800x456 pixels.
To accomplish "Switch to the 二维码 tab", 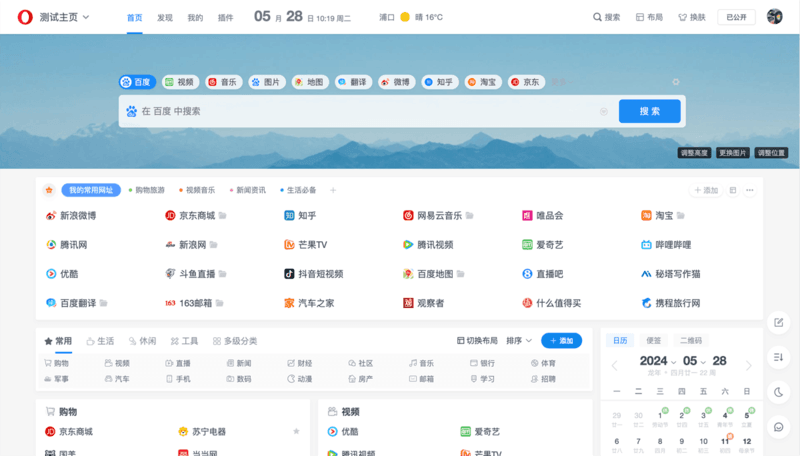I will click(691, 340).
